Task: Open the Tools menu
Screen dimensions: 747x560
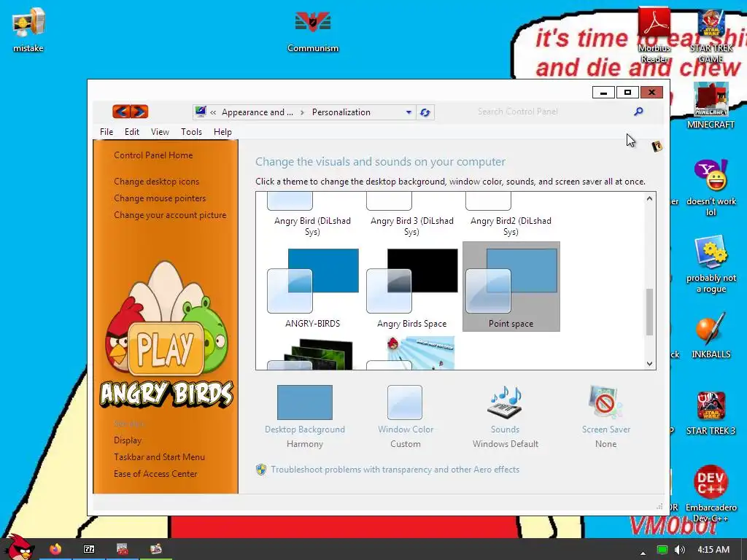Action: (191, 132)
